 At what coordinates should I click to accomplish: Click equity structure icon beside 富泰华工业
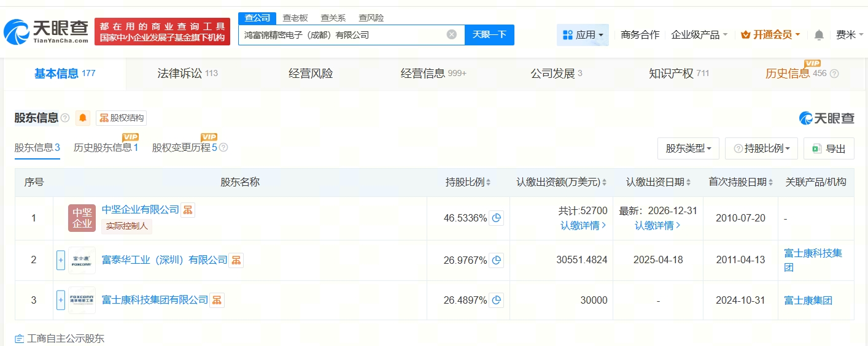click(x=236, y=260)
